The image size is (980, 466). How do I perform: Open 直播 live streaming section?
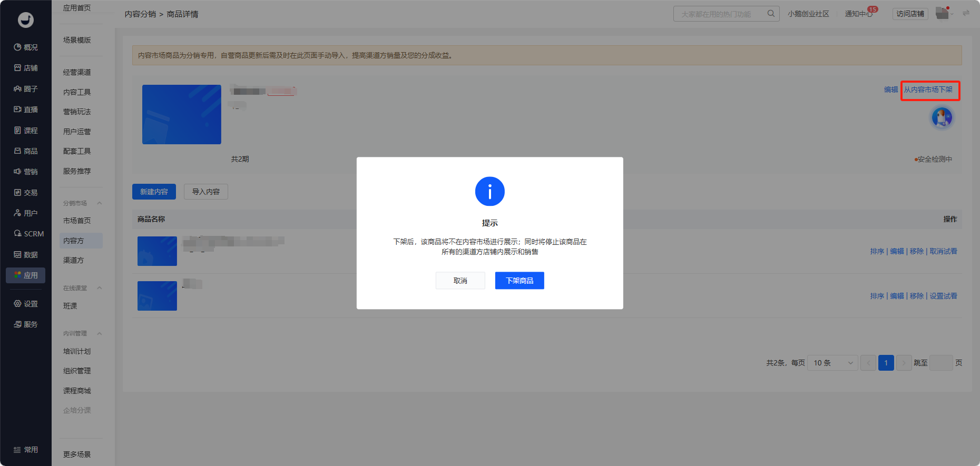(x=26, y=110)
